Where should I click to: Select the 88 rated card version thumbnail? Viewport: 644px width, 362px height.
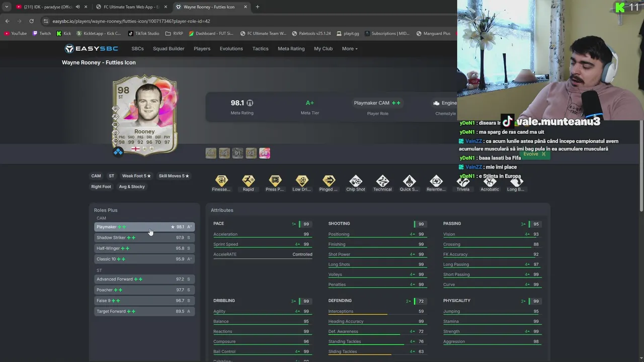point(211,153)
